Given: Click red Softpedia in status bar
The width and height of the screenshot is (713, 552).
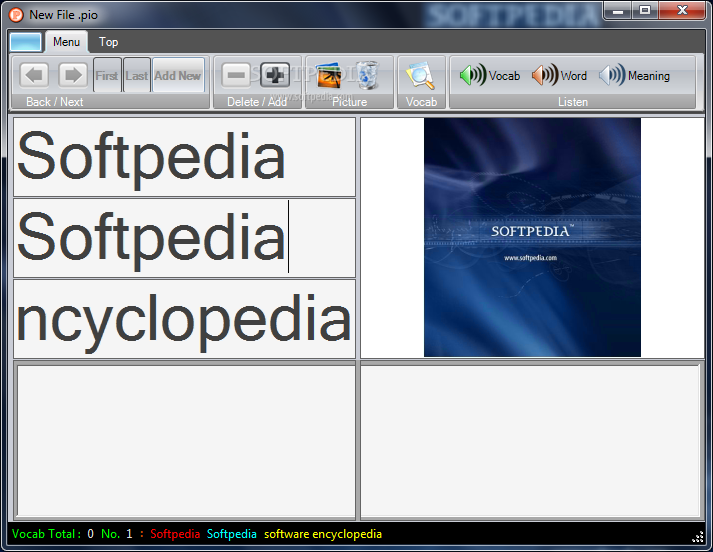Looking at the screenshot, I should tap(175, 534).
